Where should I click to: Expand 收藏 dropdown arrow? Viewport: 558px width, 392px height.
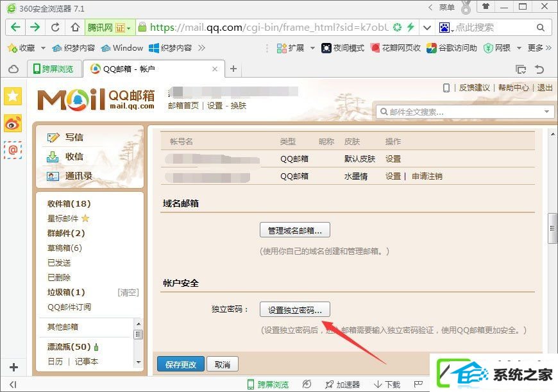[43, 47]
